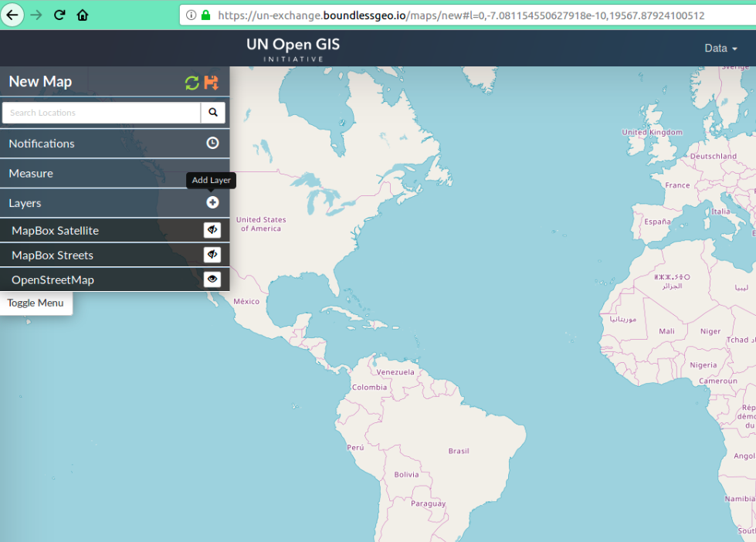Open the Data dropdown menu

coord(720,48)
